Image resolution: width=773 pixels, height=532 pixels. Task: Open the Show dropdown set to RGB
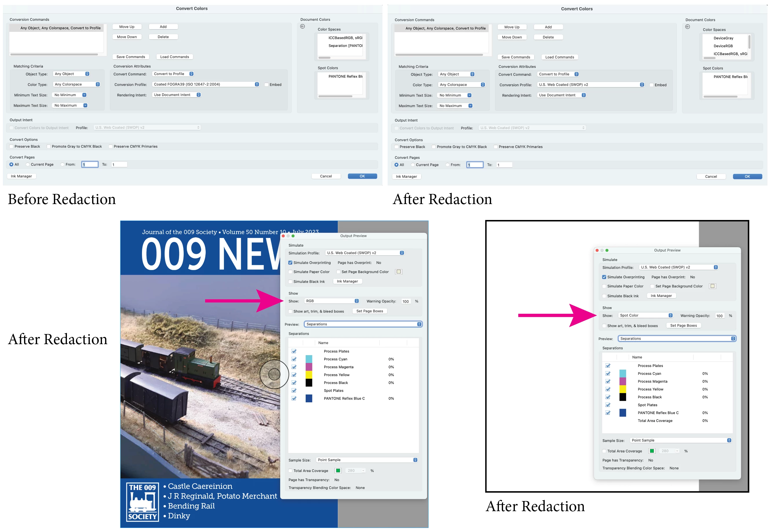tap(332, 301)
